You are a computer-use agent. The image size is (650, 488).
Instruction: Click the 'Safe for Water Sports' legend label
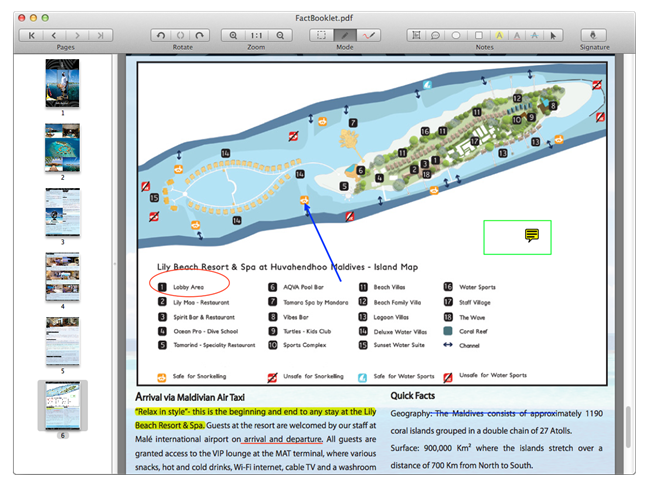point(404,376)
